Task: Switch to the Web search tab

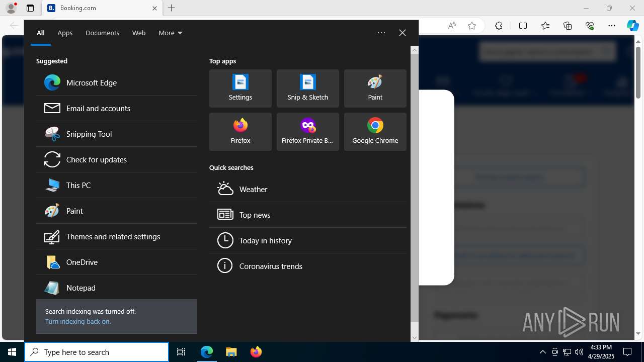Action: (x=139, y=33)
